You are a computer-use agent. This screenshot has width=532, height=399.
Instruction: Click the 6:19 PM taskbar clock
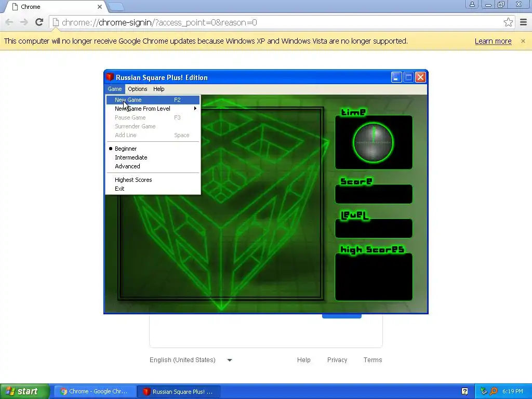pos(513,391)
